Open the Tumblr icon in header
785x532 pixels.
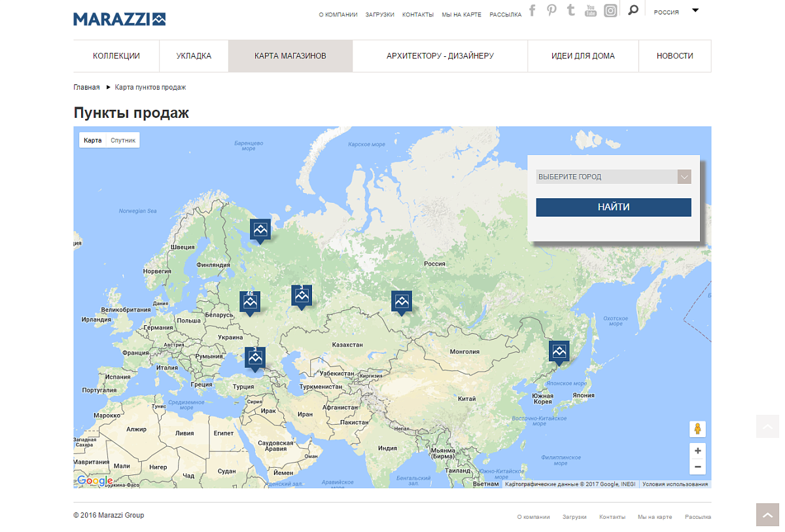point(571,10)
